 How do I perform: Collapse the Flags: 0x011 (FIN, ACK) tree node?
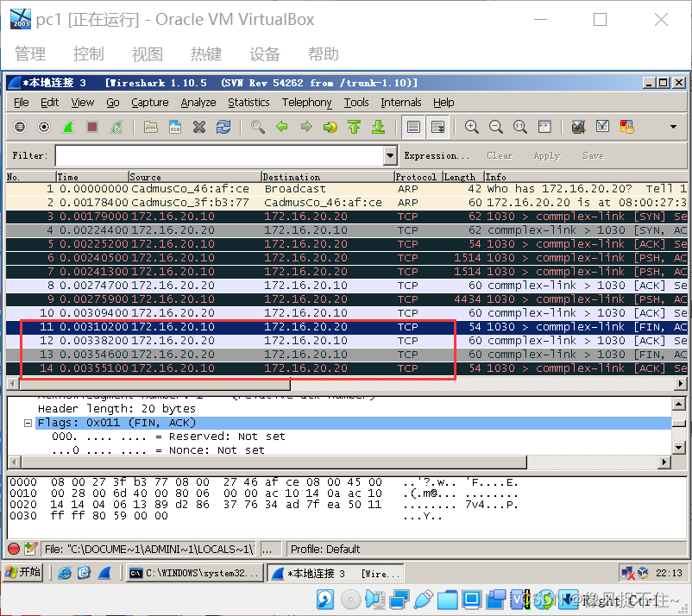28,423
